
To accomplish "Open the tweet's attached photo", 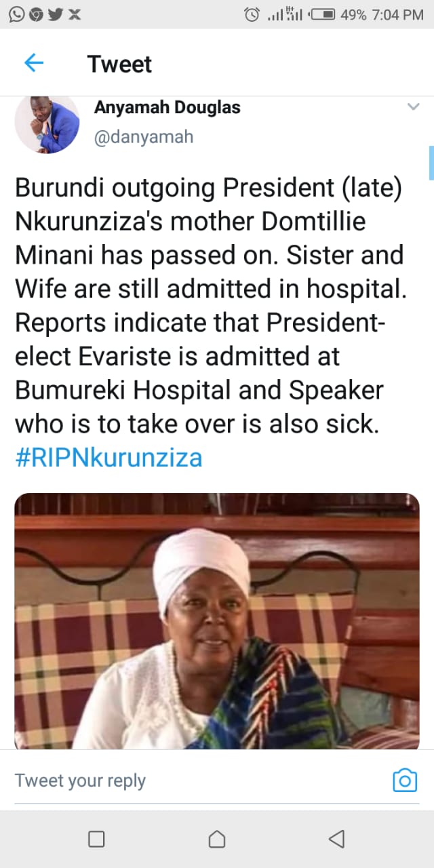I will coord(217,621).
